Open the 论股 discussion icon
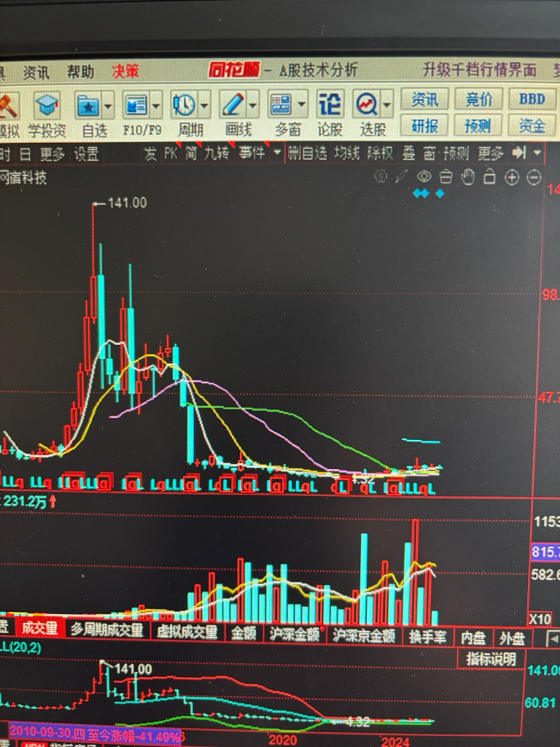The image size is (560, 747). (x=330, y=104)
